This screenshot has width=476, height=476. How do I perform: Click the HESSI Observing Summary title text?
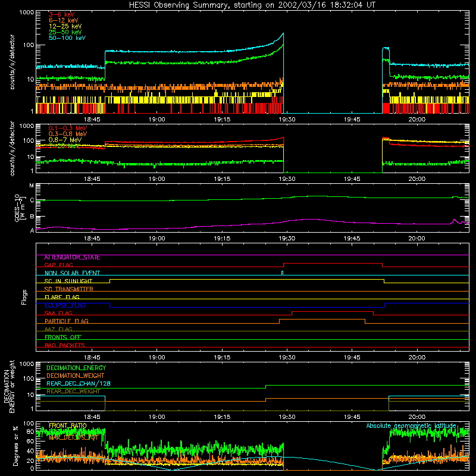(252, 5)
